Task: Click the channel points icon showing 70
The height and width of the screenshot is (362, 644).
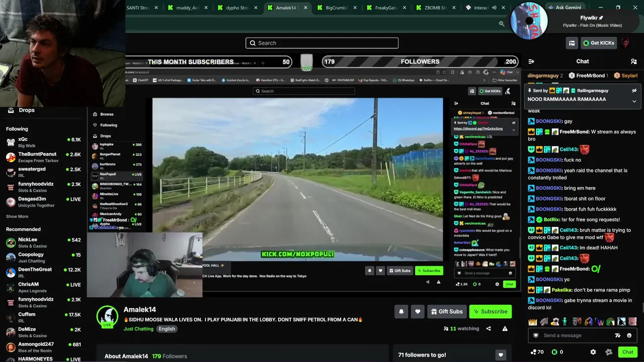Action: pos(533,352)
